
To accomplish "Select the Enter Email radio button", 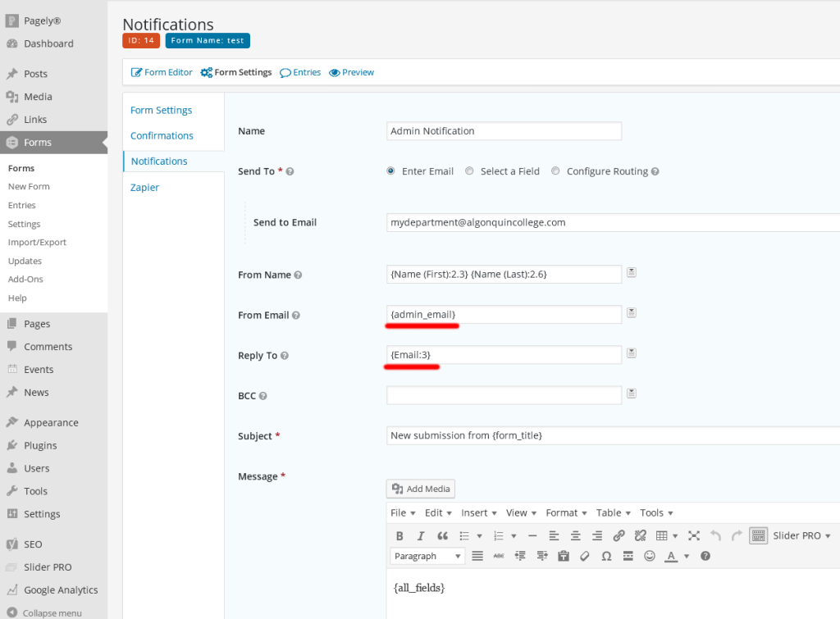I will 391,171.
